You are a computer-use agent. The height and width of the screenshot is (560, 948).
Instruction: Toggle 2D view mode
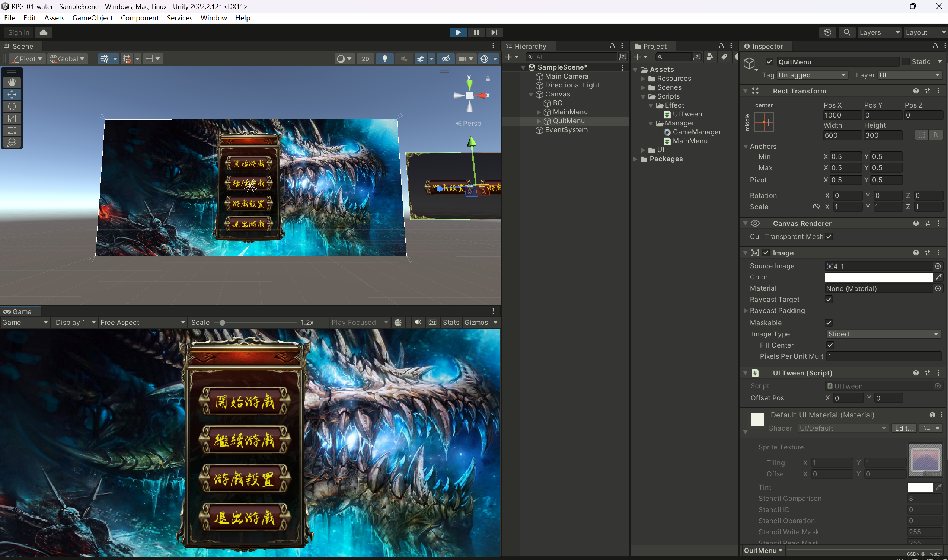(x=365, y=59)
